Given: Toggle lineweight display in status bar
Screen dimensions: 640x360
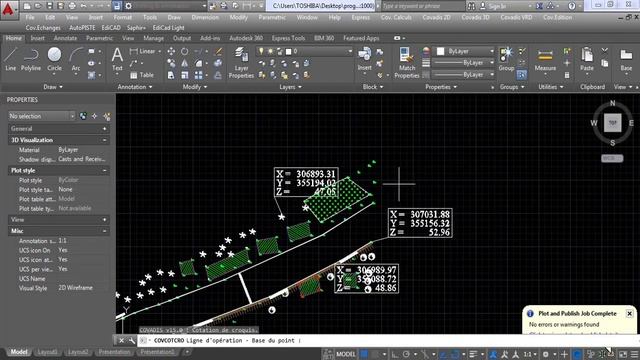Looking at the screenshot, I should [x=473, y=354].
